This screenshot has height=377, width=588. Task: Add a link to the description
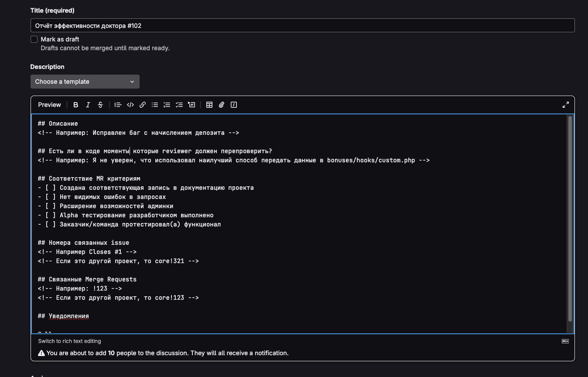tap(142, 105)
